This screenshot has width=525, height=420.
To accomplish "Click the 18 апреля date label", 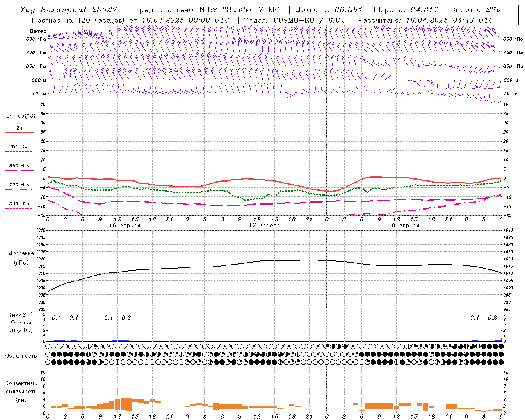I will click(404, 226).
